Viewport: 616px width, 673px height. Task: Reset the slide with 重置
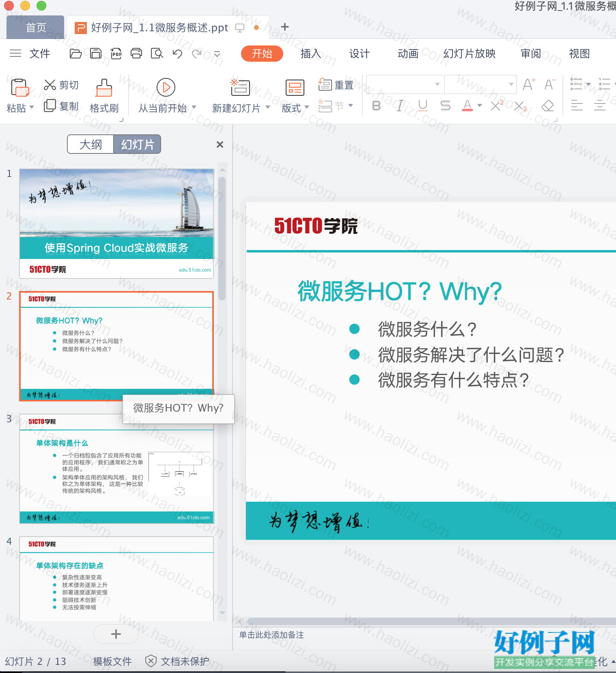336,85
